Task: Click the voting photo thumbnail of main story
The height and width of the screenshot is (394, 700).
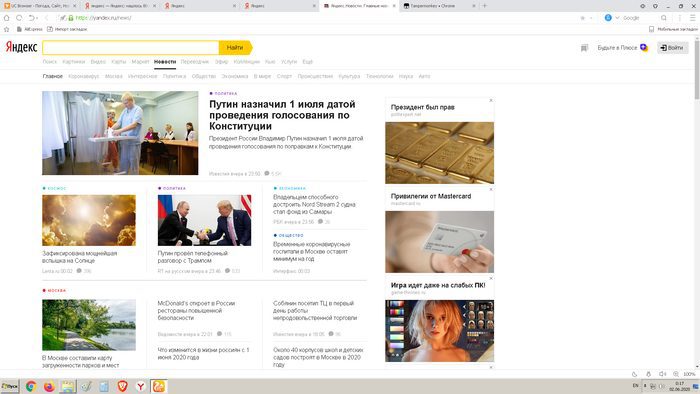Action: (120, 133)
